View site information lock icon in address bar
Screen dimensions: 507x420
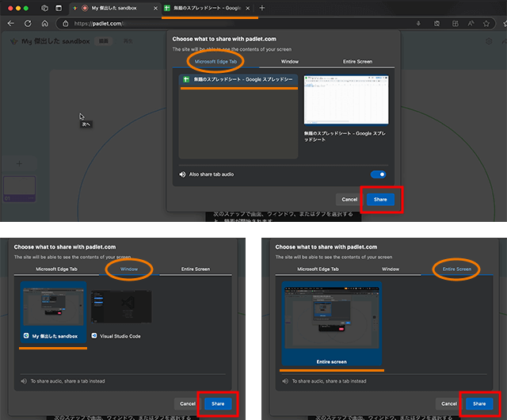tap(65, 23)
